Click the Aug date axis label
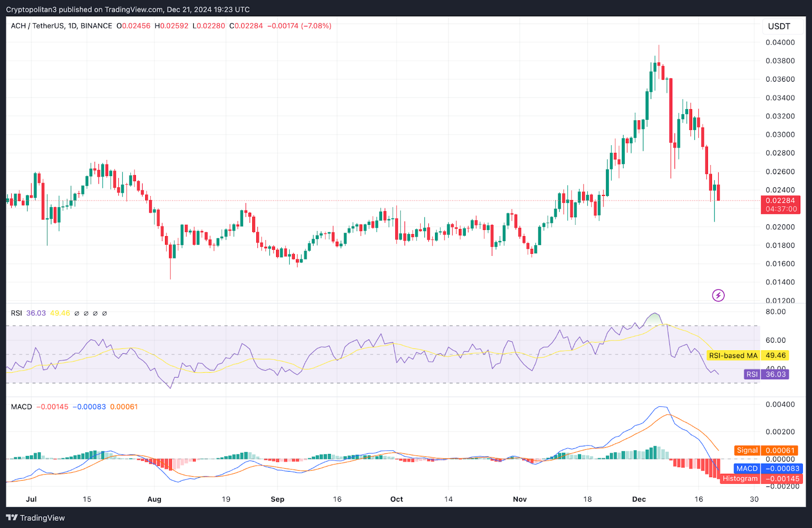812x528 pixels. 154,499
